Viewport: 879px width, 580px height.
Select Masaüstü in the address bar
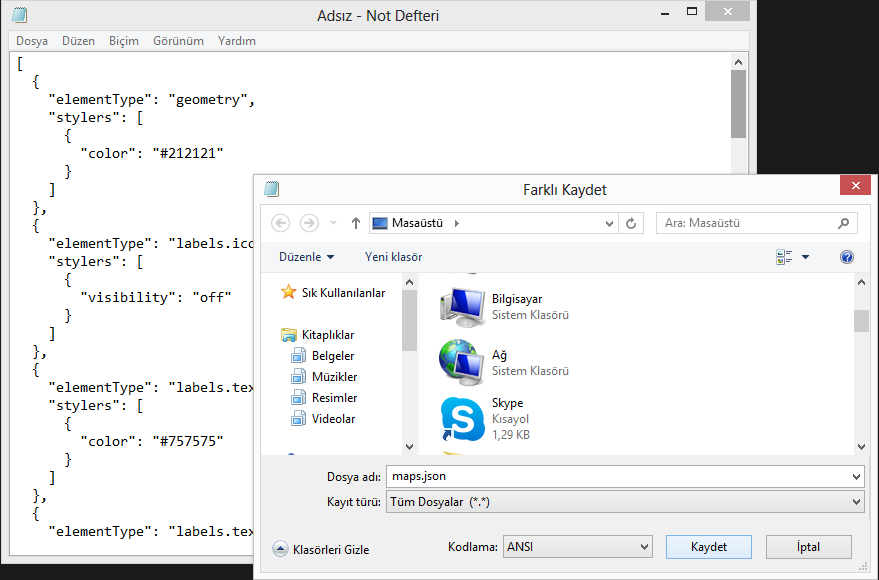point(417,223)
